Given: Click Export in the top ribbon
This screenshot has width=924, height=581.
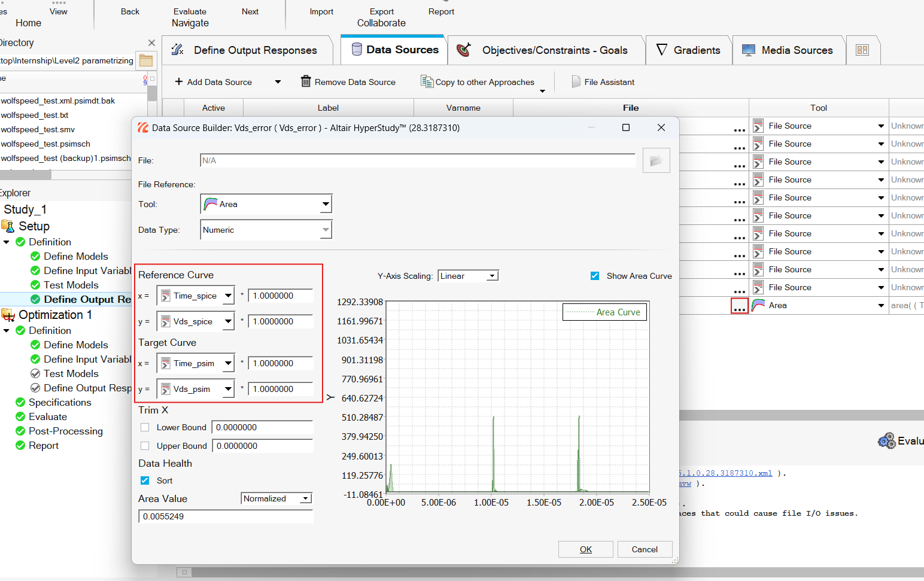Looking at the screenshot, I should tap(382, 11).
